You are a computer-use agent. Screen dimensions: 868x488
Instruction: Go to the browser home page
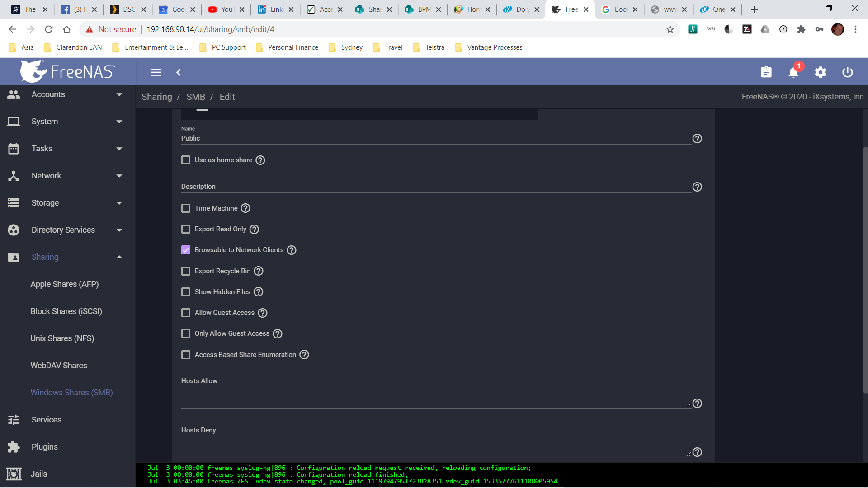(x=67, y=29)
